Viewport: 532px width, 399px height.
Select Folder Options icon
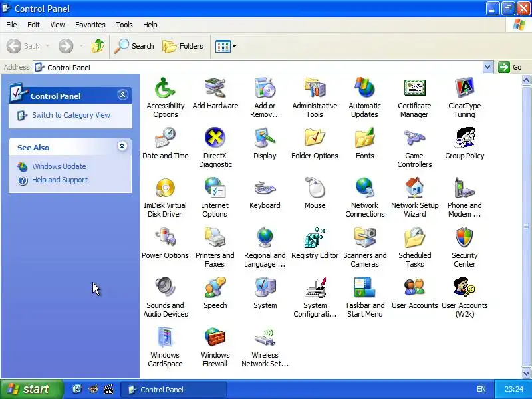pos(315,138)
